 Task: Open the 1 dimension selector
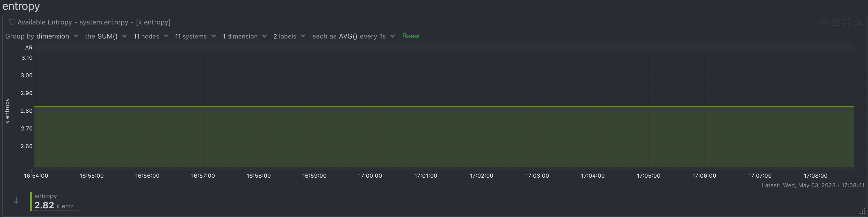(x=245, y=36)
